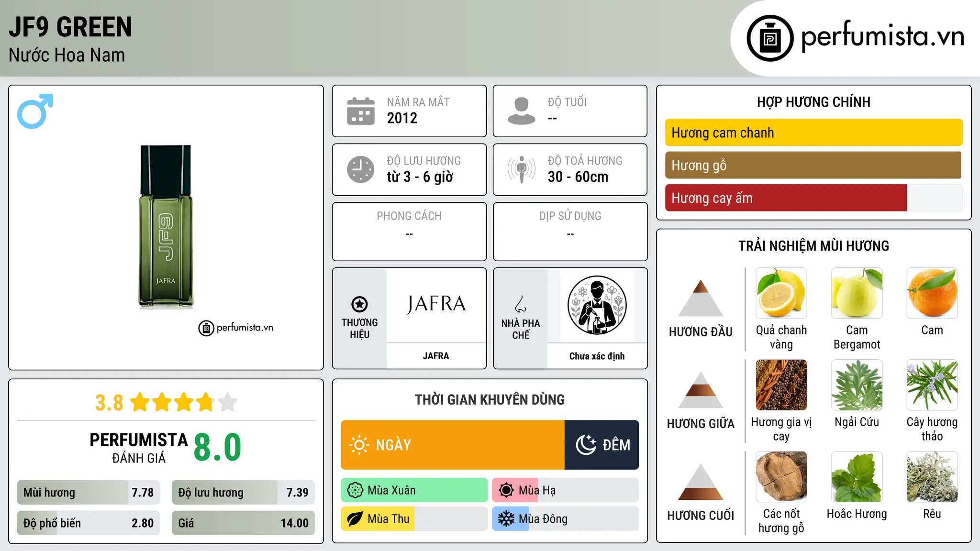Click the Mùi hương 7.78 score bar
980x551 pixels.
pyautogui.click(x=89, y=492)
